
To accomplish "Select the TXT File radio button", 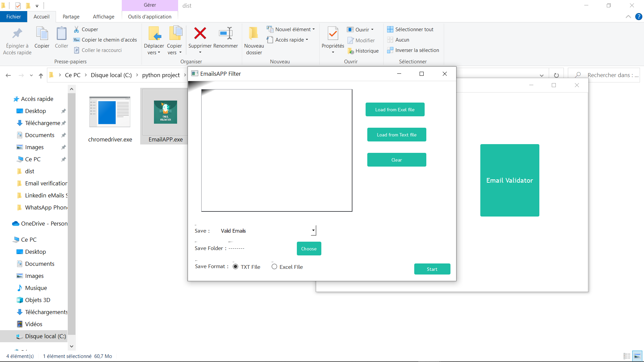I will coord(235,267).
